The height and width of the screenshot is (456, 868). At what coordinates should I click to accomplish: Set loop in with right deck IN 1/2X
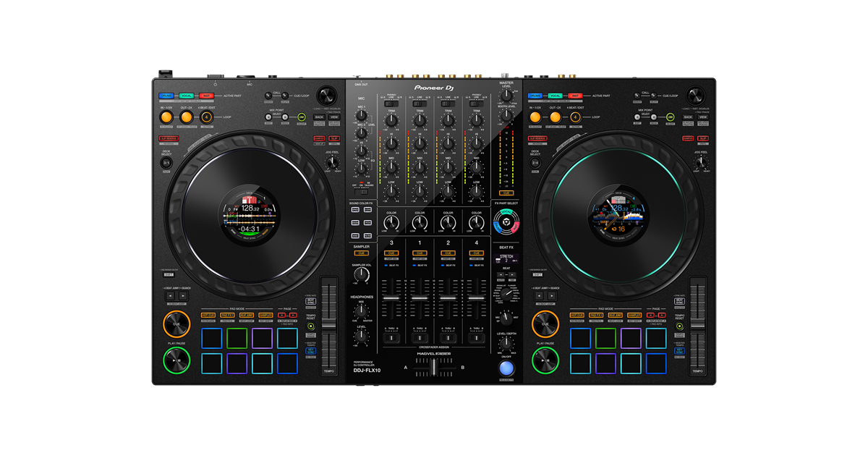point(535,117)
